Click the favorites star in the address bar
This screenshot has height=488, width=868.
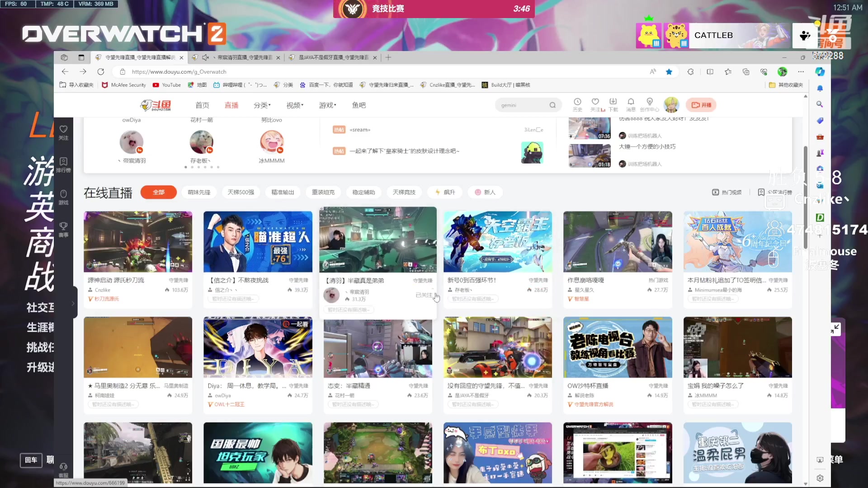pyautogui.click(x=669, y=71)
